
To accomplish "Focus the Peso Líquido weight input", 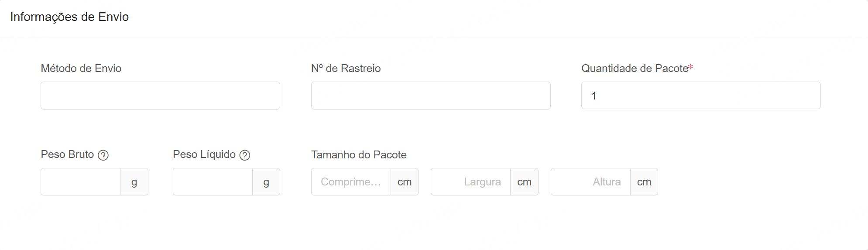I will [x=213, y=182].
